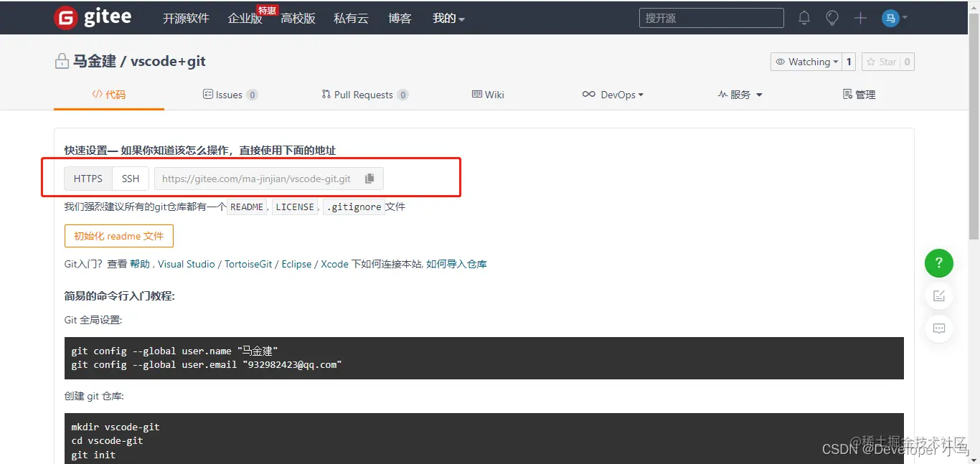Viewport: 980px width, 464px height.
Task: Expand the 服务 dropdown tab
Action: [x=740, y=95]
